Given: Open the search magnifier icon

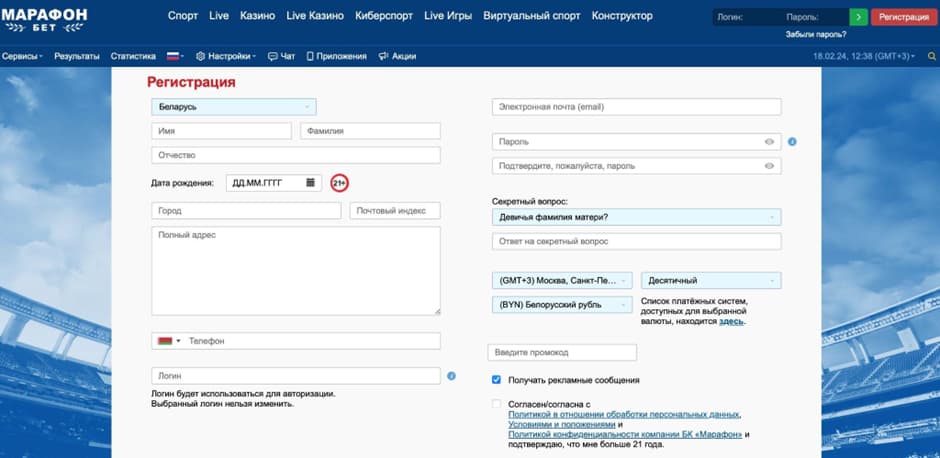Looking at the screenshot, I should tap(932, 56).
